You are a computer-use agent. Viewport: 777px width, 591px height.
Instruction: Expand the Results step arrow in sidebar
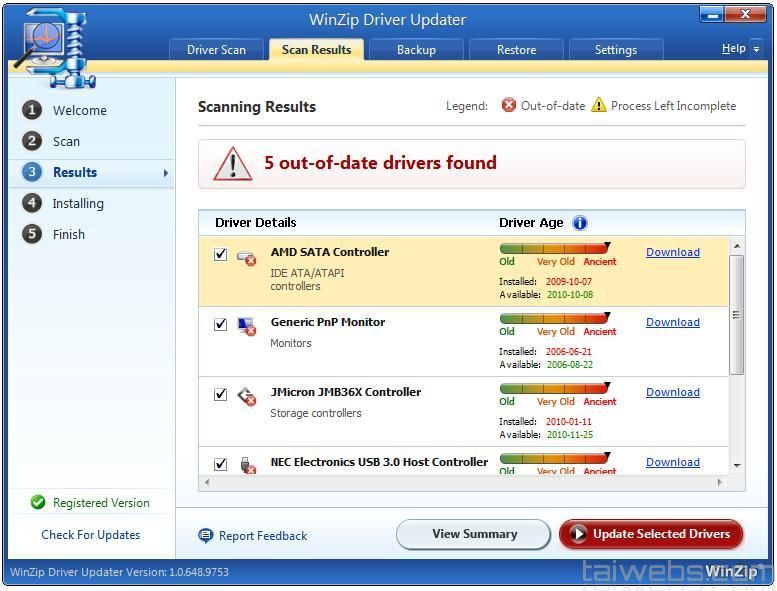click(165, 173)
